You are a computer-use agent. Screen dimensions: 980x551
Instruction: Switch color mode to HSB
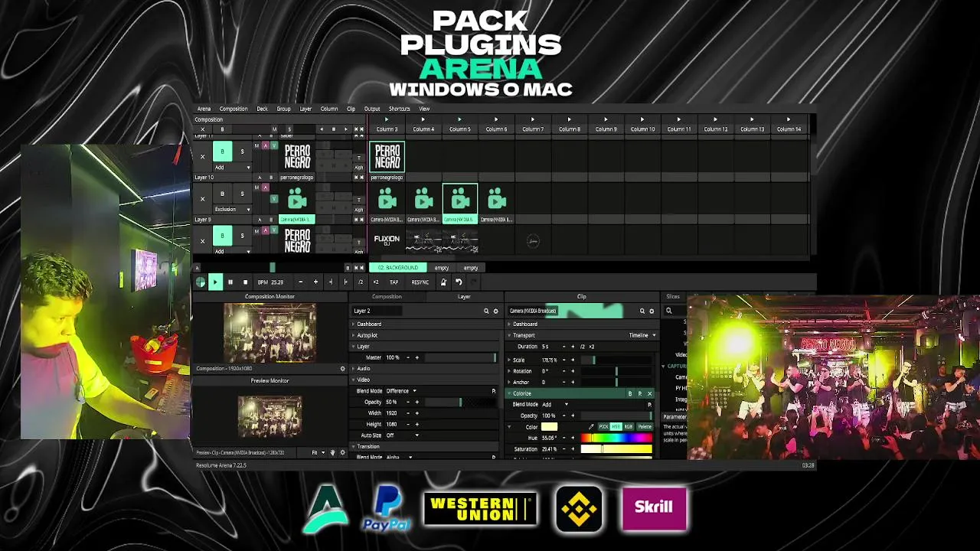pyautogui.click(x=616, y=427)
